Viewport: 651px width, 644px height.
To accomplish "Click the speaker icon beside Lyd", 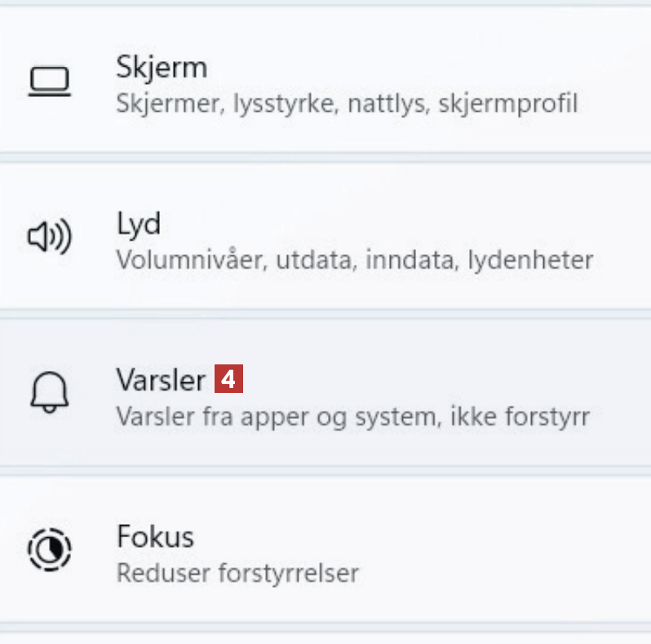I will (x=49, y=237).
